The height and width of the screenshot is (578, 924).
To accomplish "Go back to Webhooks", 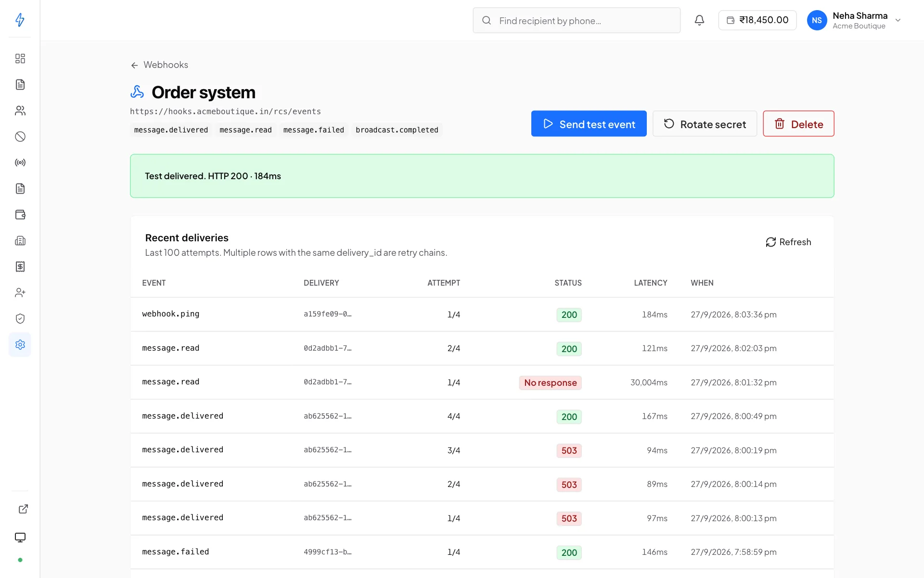I will pos(159,65).
